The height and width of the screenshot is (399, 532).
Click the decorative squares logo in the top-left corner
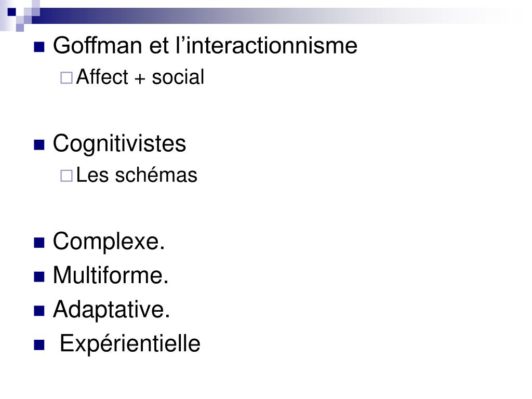(20, 15)
